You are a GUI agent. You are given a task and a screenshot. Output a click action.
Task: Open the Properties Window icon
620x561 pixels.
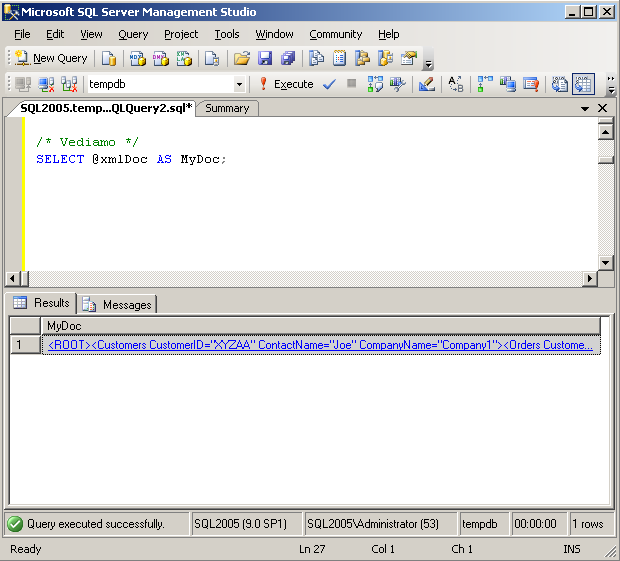pyautogui.click(x=409, y=59)
